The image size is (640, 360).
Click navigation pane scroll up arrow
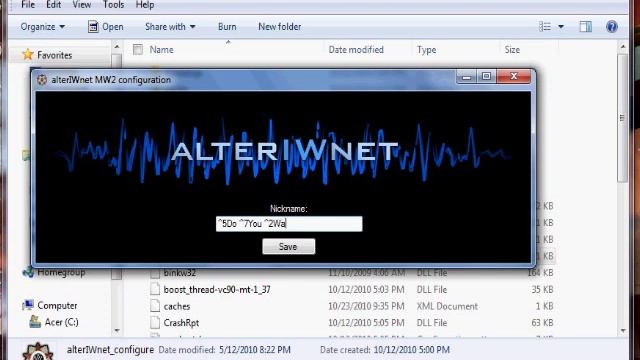point(117,47)
